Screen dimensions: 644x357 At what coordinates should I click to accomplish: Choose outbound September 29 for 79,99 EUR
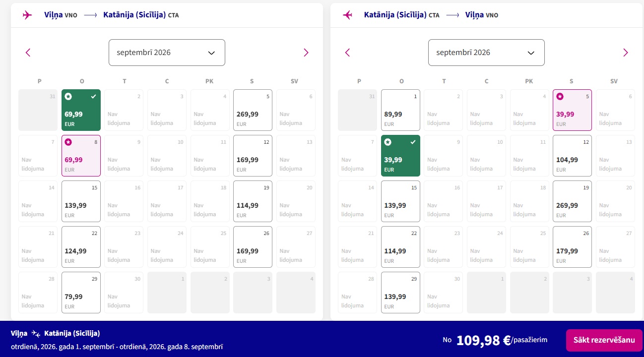(x=81, y=293)
